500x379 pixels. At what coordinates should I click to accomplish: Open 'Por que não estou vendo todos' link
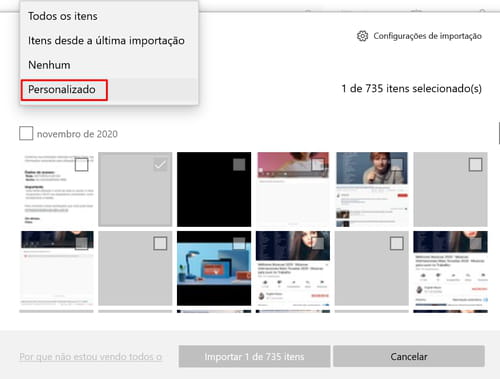tap(90, 357)
